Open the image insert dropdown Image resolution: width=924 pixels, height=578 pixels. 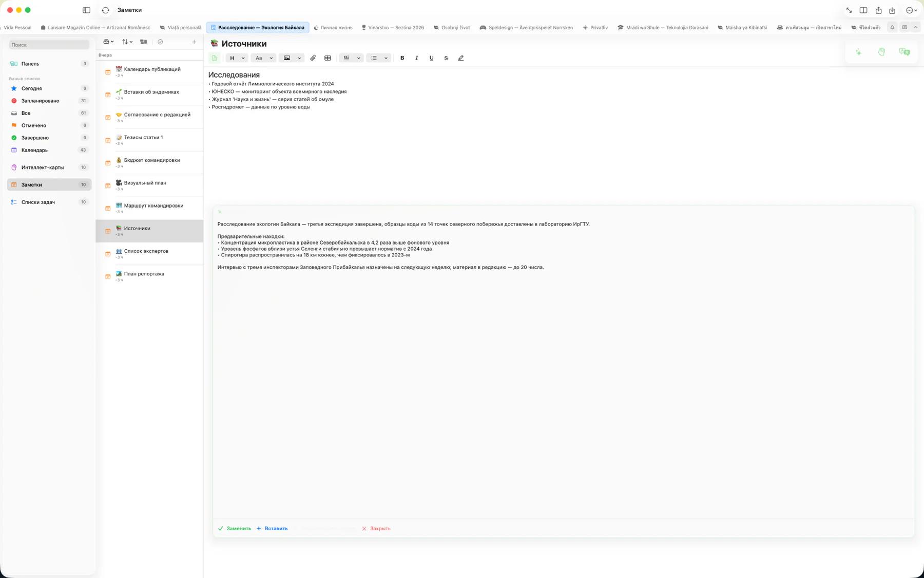pyautogui.click(x=292, y=58)
